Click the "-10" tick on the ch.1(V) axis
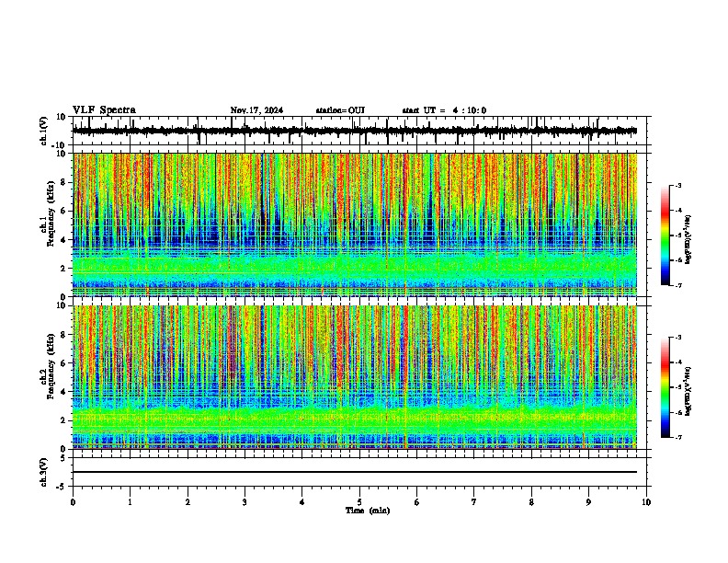 coord(60,145)
